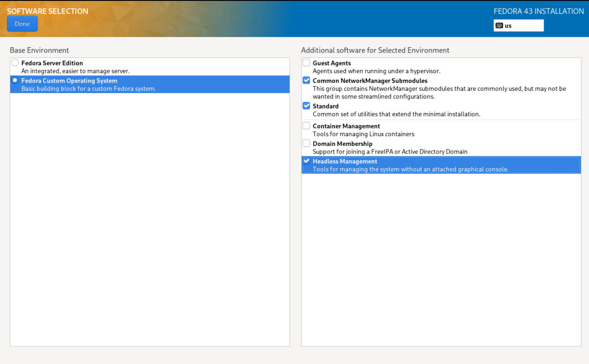Click the keyboard icon in layout indicator
Image resolution: width=589 pixels, height=364 pixels.
[499, 26]
